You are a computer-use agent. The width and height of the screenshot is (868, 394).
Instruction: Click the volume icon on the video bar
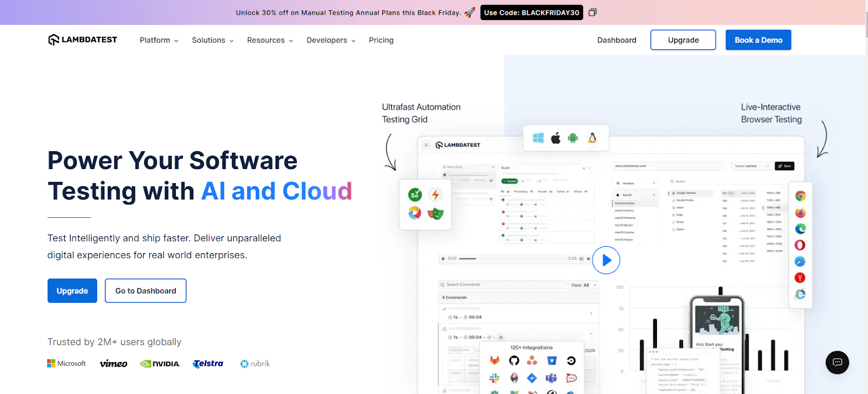(x=589, y=259)
